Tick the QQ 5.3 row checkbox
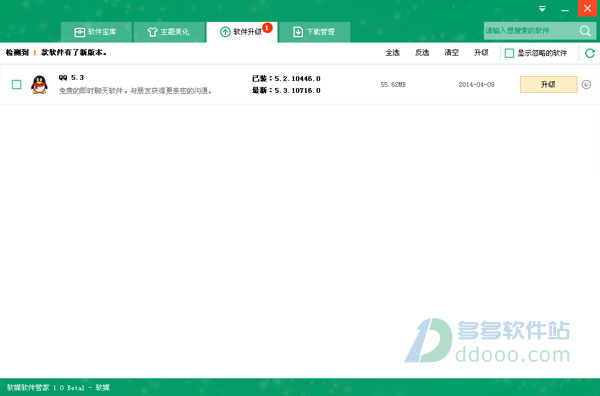Viewport: 600px width, 396px height. pos(16,84)
